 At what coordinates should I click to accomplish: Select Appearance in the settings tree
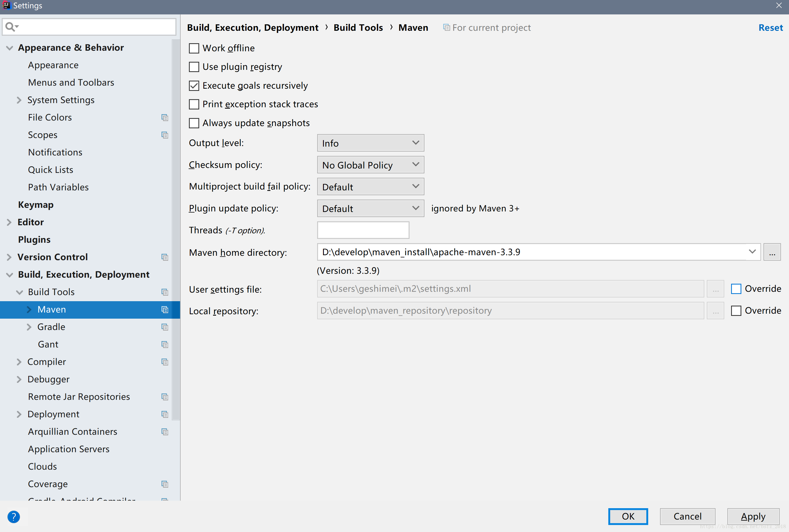pyautogui.click(x=53, y=65)
